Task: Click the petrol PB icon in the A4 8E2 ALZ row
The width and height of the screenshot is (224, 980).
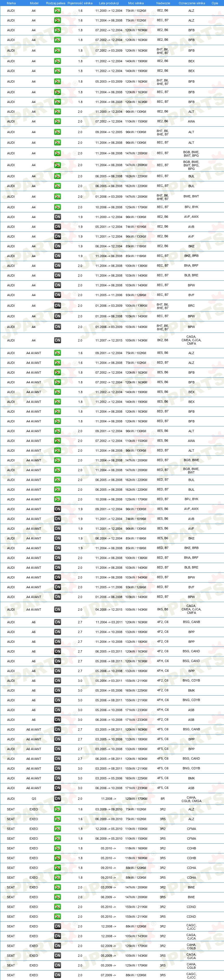Action: pyautogui.click(x=57, y=11)
